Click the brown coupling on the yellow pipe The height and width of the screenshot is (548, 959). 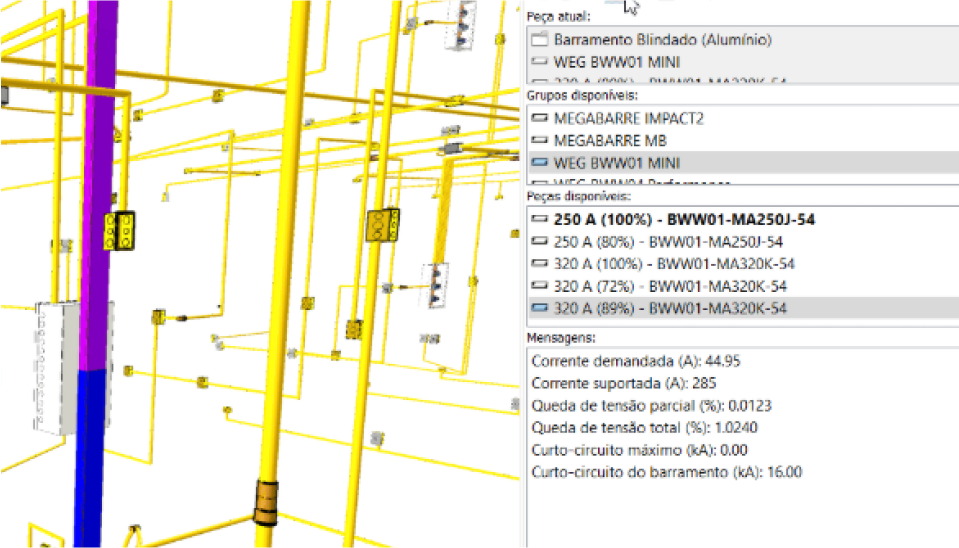coord(264,501)
